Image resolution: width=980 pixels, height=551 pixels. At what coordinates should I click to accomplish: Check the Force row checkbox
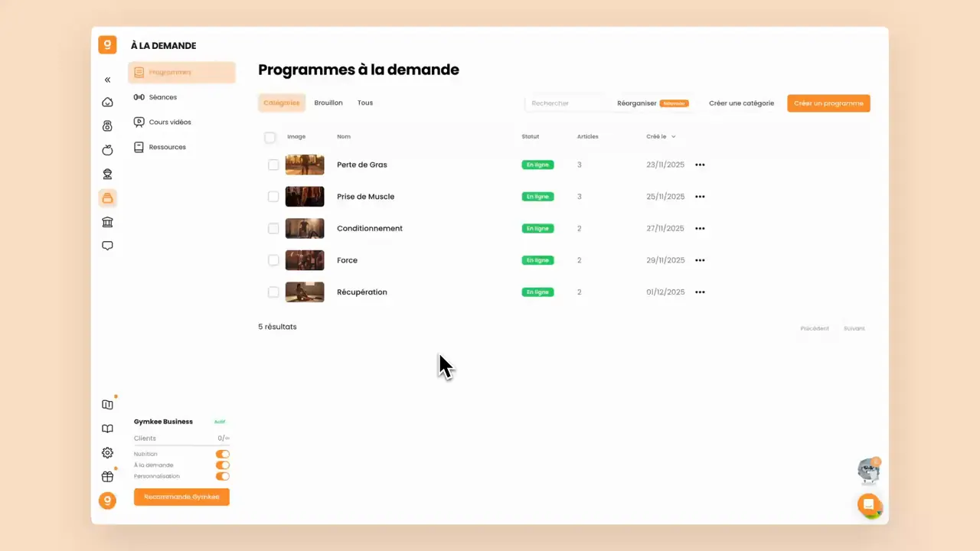273,260
